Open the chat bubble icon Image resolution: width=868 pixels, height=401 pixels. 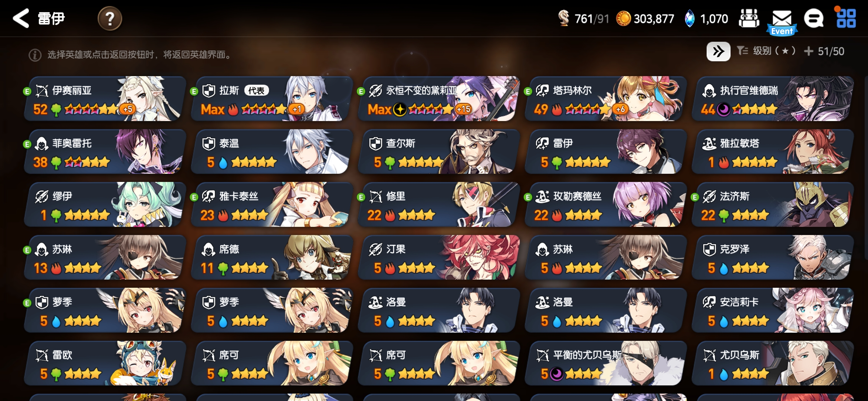(x=814, y=18)
